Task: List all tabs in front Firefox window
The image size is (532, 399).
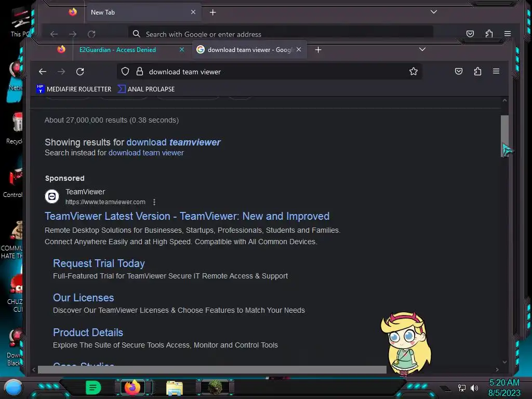Action: (422, 49)
